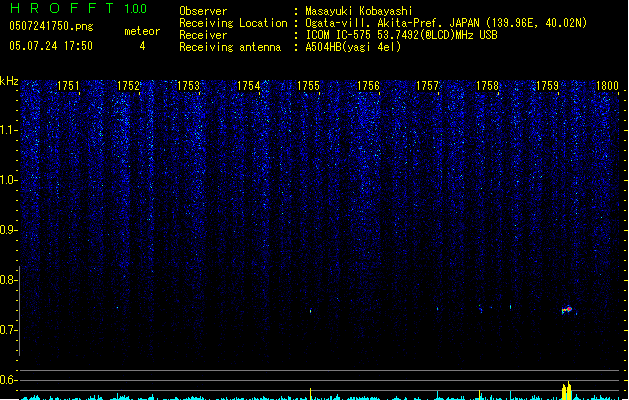Click the 1800 time marker

point(607,86)
